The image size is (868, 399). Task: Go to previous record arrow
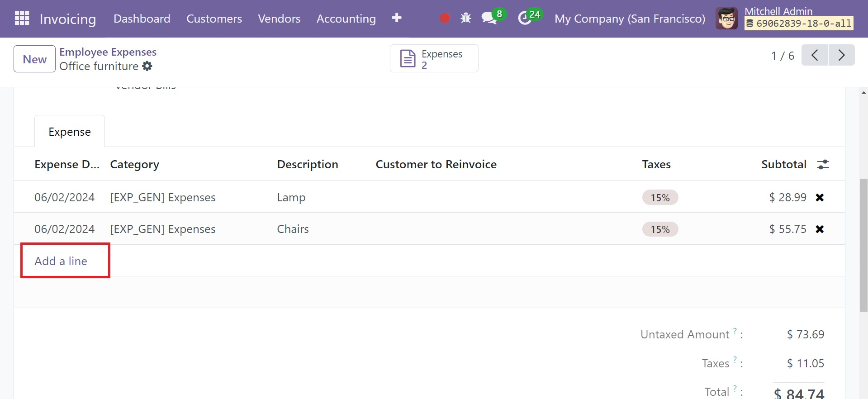coord(815,55)
